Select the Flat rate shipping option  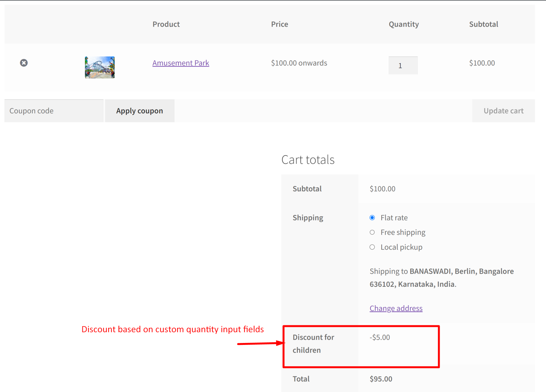coord(372,218)
